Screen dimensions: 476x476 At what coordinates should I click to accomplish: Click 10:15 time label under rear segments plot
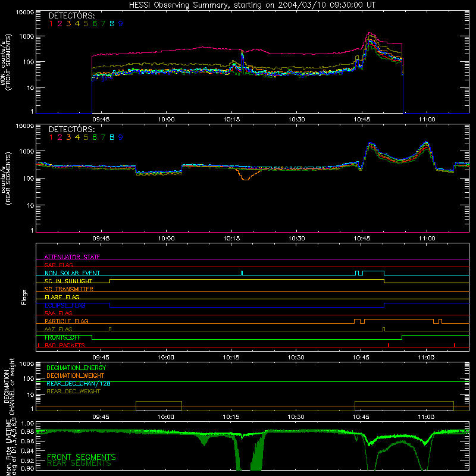231,239
